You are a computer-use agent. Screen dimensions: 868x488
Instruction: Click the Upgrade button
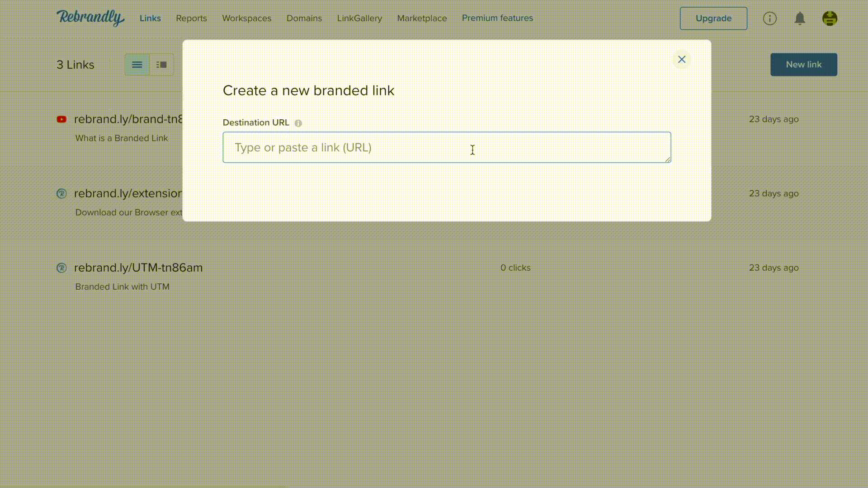coord(713,18)
